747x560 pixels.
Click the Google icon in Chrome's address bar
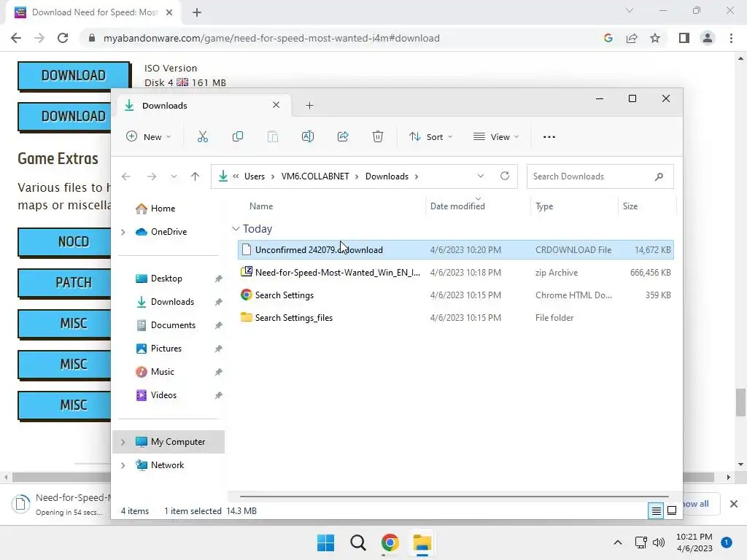pos(608,38)
